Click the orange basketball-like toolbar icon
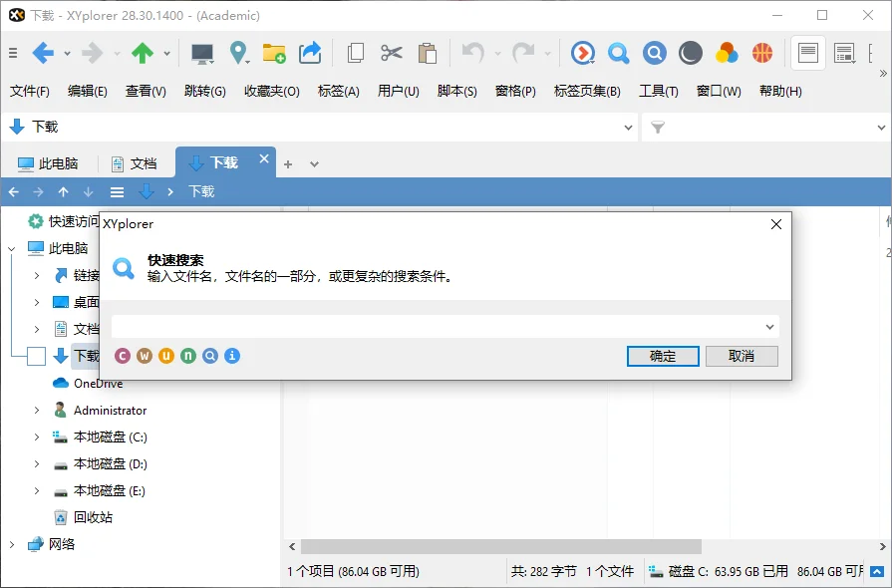 click(x=762, y=53)
